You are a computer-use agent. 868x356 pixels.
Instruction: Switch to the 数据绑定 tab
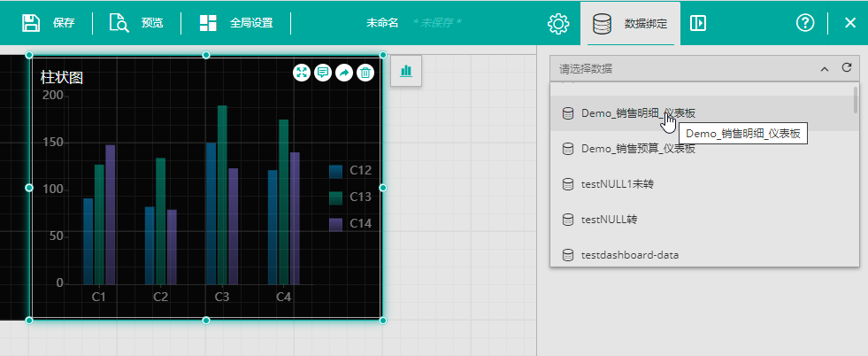pos(631,23)
